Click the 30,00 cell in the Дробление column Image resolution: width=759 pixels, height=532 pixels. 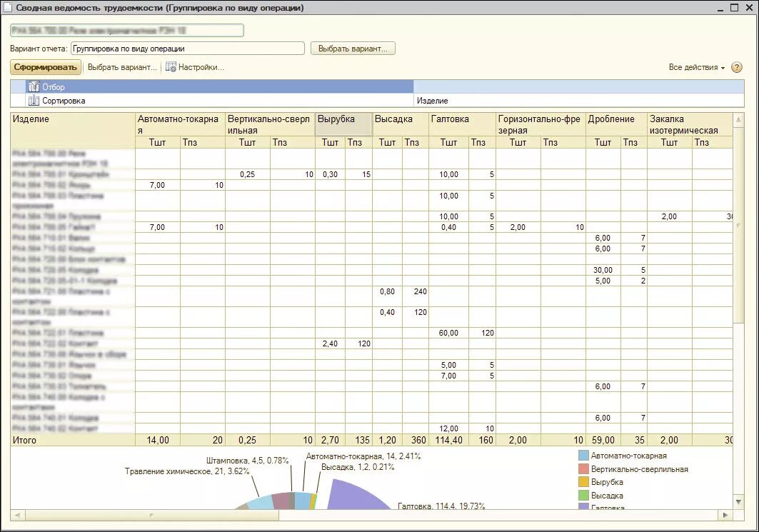coord(603,270)
